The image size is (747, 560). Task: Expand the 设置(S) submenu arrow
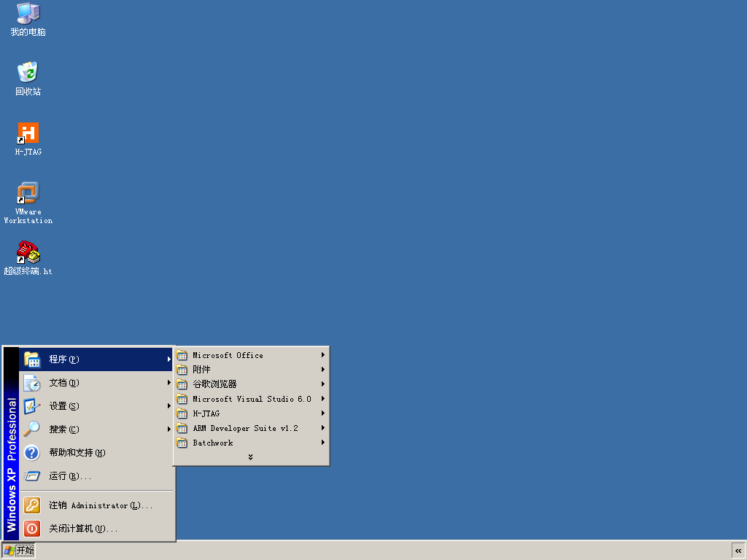click(x=169, y=405)
